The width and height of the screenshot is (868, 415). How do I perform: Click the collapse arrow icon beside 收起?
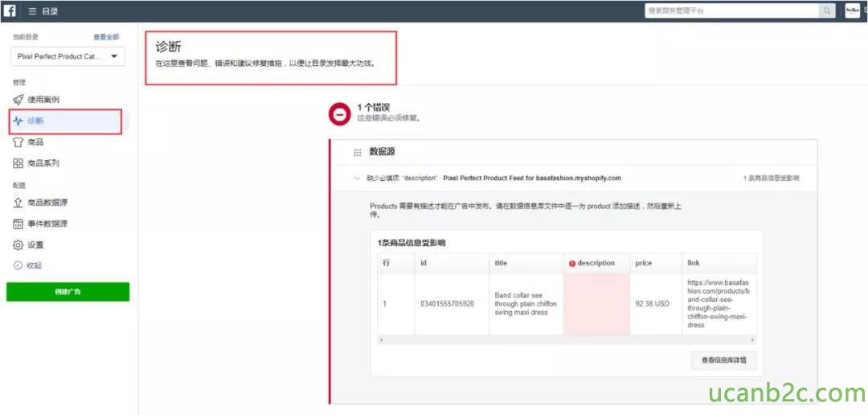17,265
